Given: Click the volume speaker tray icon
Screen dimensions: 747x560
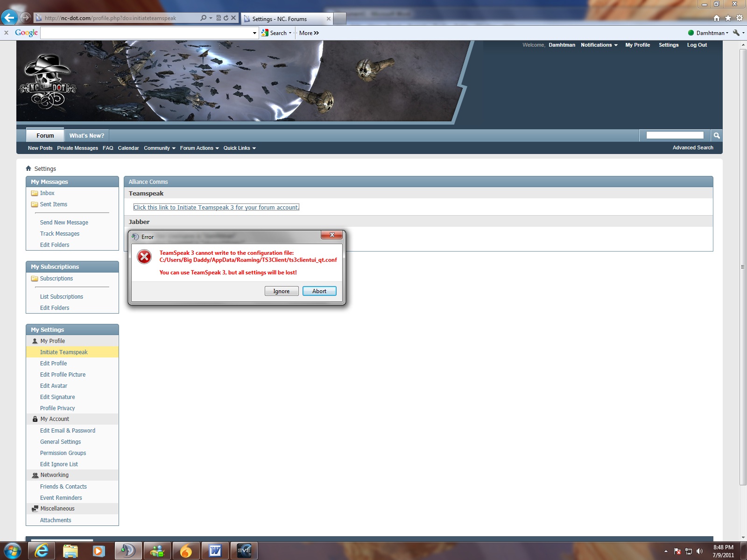Looking at the screenshot, I should (699, 551).
